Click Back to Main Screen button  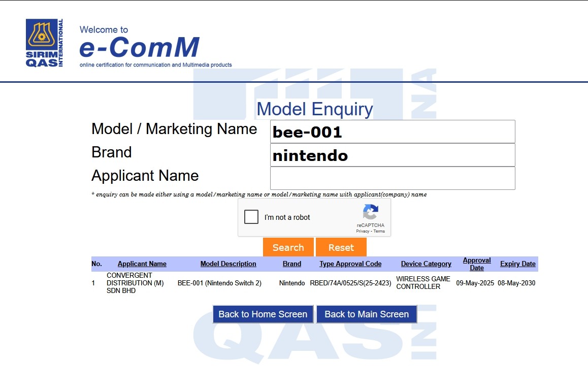tap(366, 314)
